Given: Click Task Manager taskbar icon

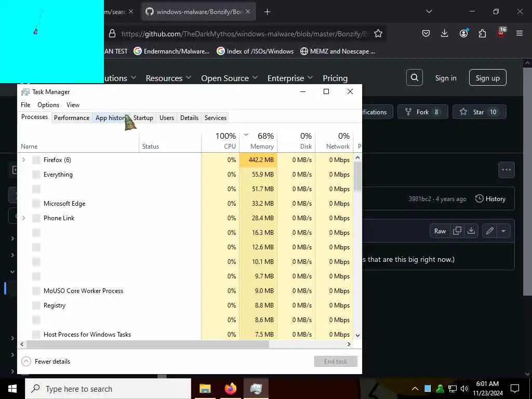Looking at the screenshot, I should [256, 389].
